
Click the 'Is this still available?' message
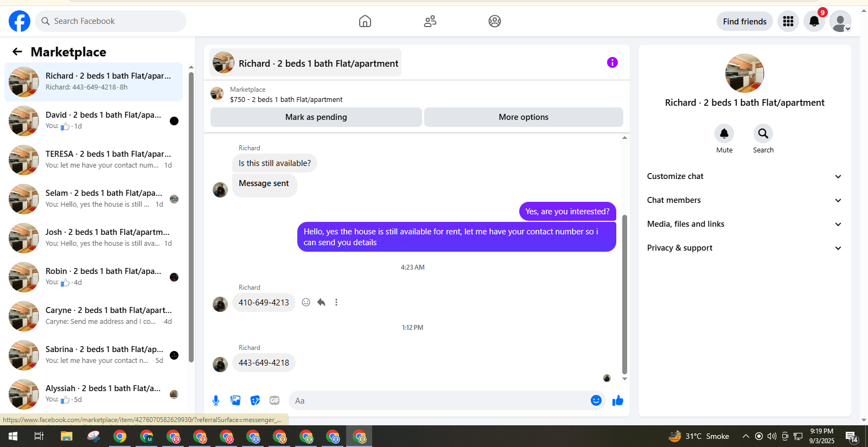[x=275, y=163]
